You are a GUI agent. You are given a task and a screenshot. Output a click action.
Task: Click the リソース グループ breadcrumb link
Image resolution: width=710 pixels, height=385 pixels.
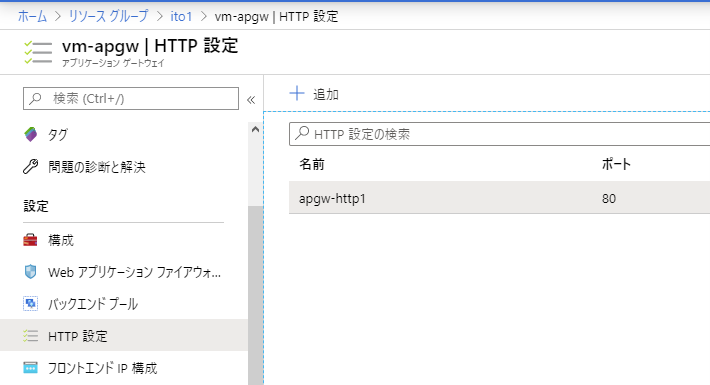pyautogui.click(x=108, y=17)
